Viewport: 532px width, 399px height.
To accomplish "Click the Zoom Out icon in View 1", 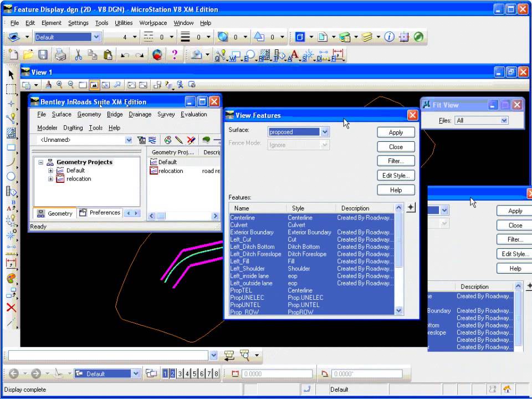I will tap(70, 84).
